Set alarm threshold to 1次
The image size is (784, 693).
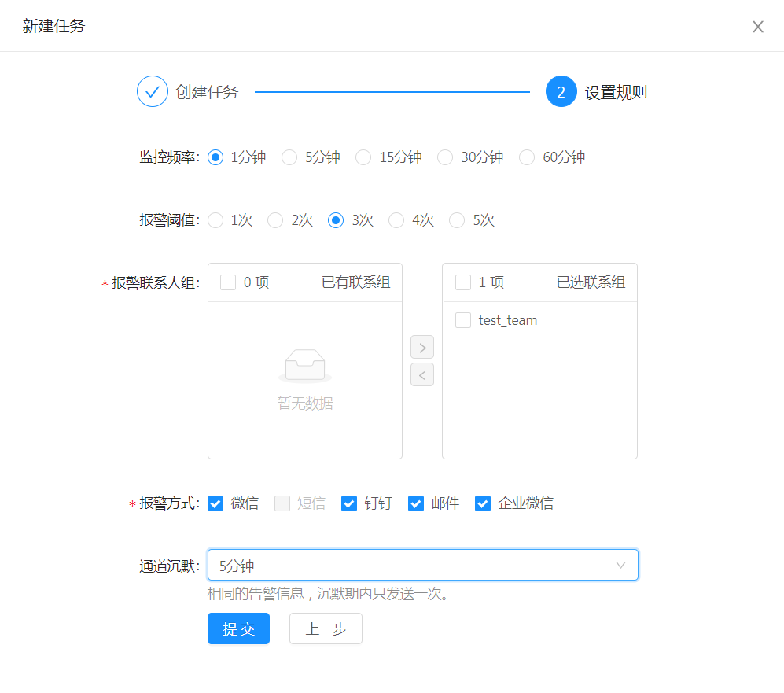(215, 220)
